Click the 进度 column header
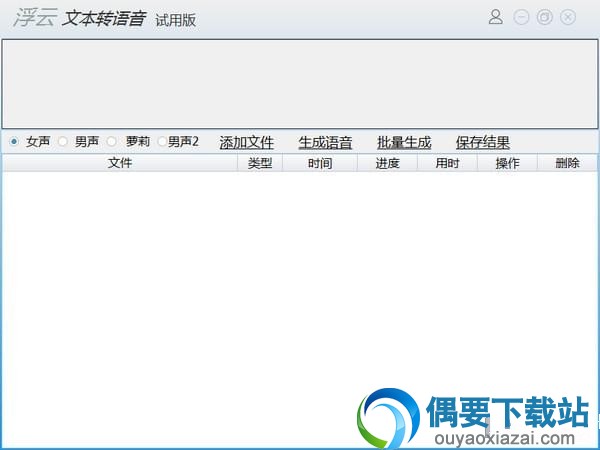This screenshot has width=600, height=450. point(387,163)
